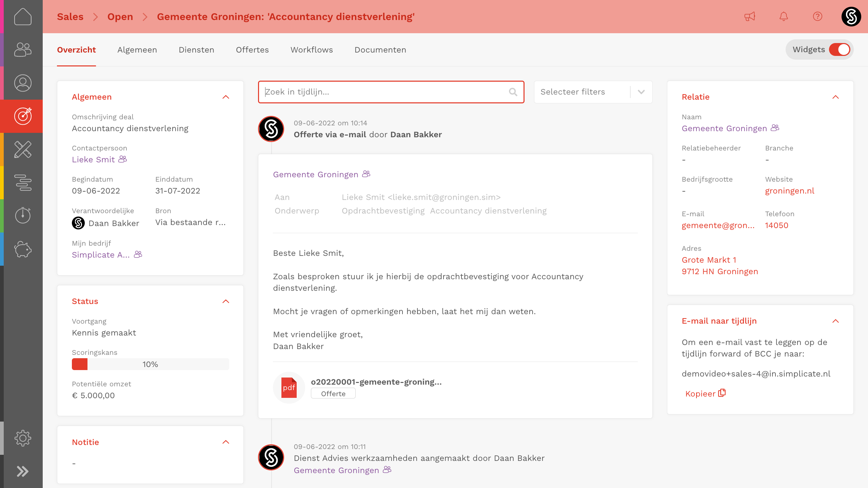Select the piggy bank invoicing icon
The height and width of the screenshot is (488, 868).
pos(23,249)
